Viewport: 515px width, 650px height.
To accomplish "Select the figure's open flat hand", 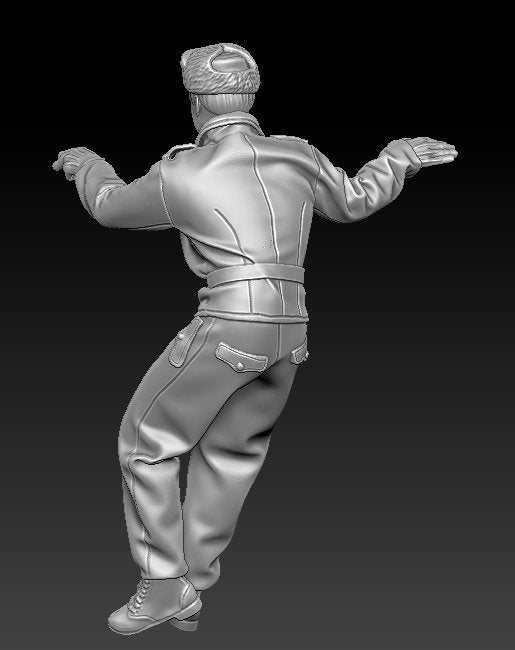I will 431,151.
